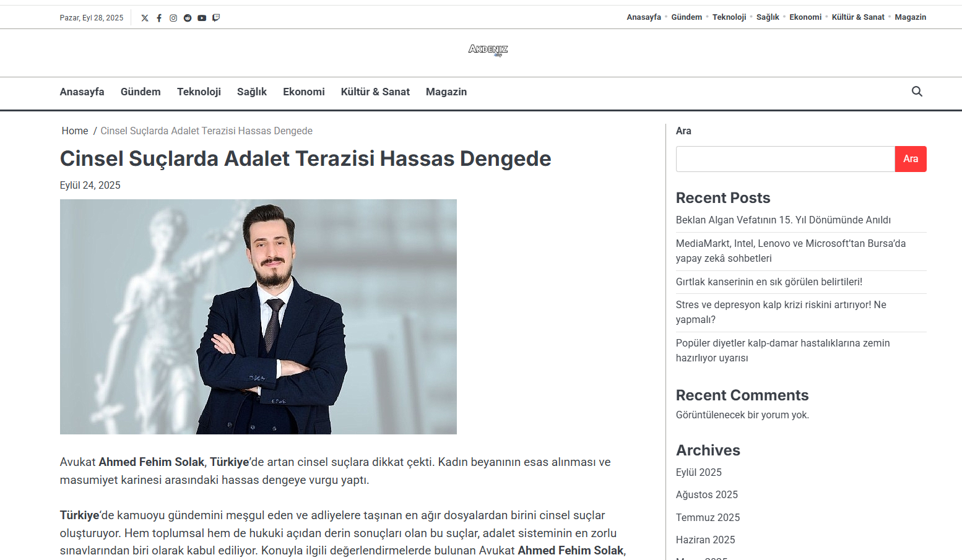Read the Gırtlak kanseri belirtileri post
962x560 pixels.
[769, 282]
